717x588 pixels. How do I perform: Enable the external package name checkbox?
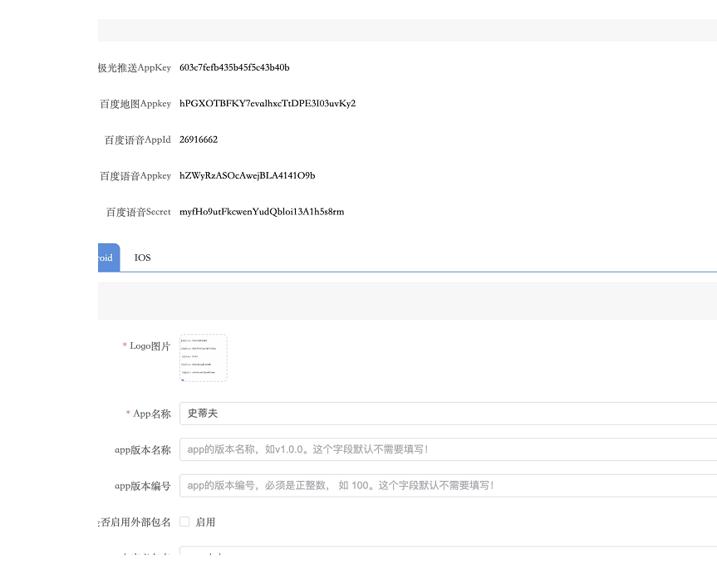(x=184, y=522)
